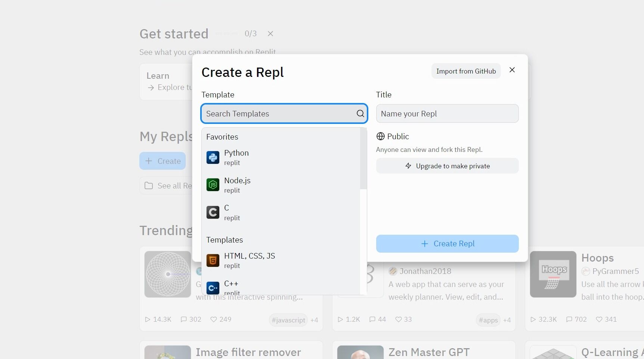
Task: Close the Create a Repl dialog
Action: coord(512,70)
